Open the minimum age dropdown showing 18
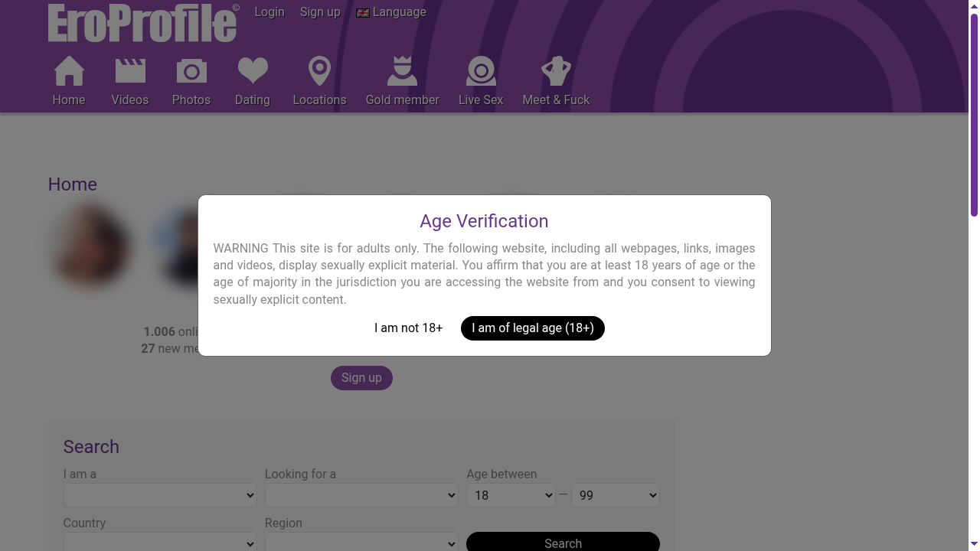This screenshot has width=980, height=551. pos(511,495)
